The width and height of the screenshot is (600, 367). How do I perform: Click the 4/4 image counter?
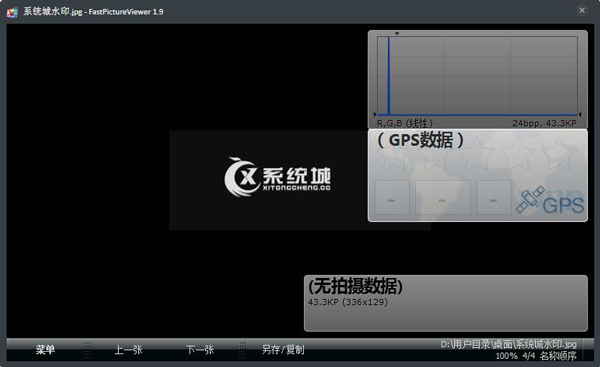(528, 356)
